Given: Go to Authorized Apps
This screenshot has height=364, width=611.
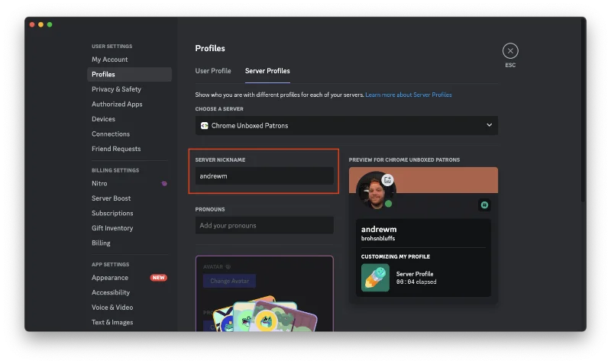Looking at the screenshot, I should point(129,104).
